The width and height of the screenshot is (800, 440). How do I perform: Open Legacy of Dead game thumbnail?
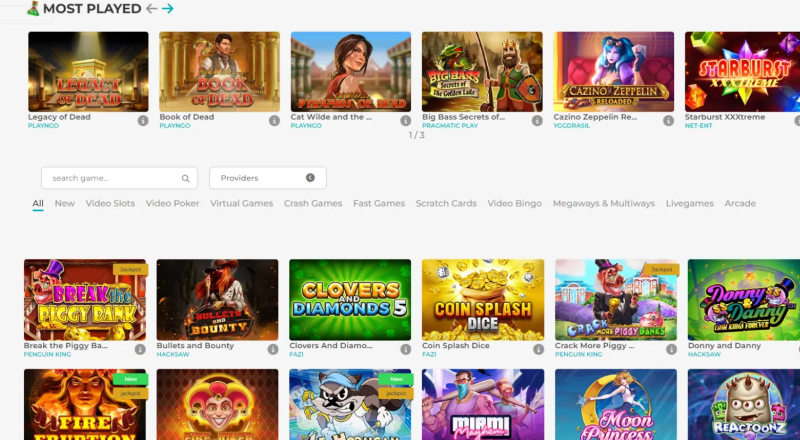click(88, 71)
